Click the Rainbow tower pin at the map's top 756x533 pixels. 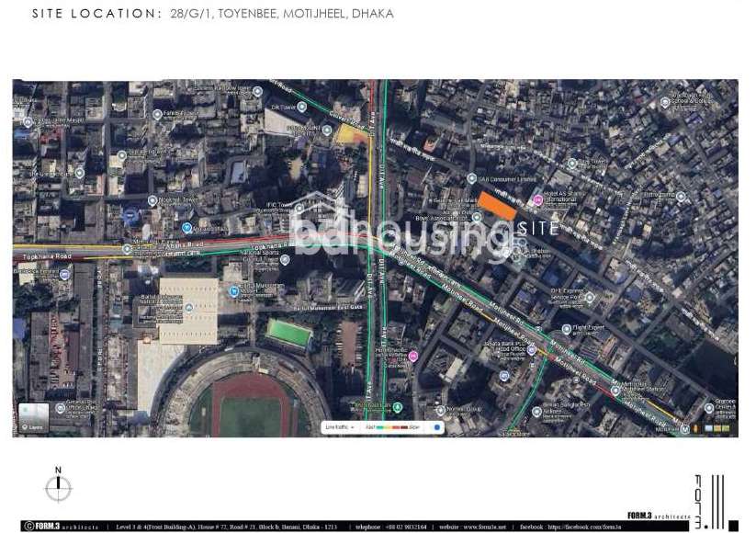coord(257,91)
